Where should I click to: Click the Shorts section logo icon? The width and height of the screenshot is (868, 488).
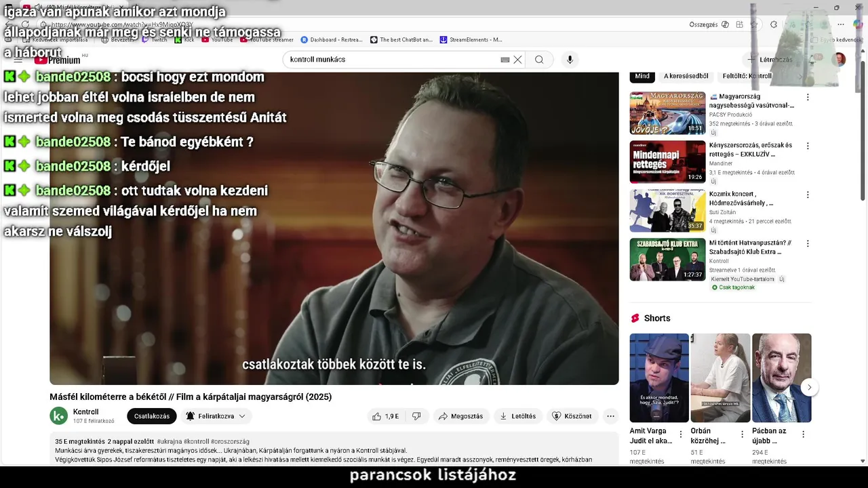635,319
